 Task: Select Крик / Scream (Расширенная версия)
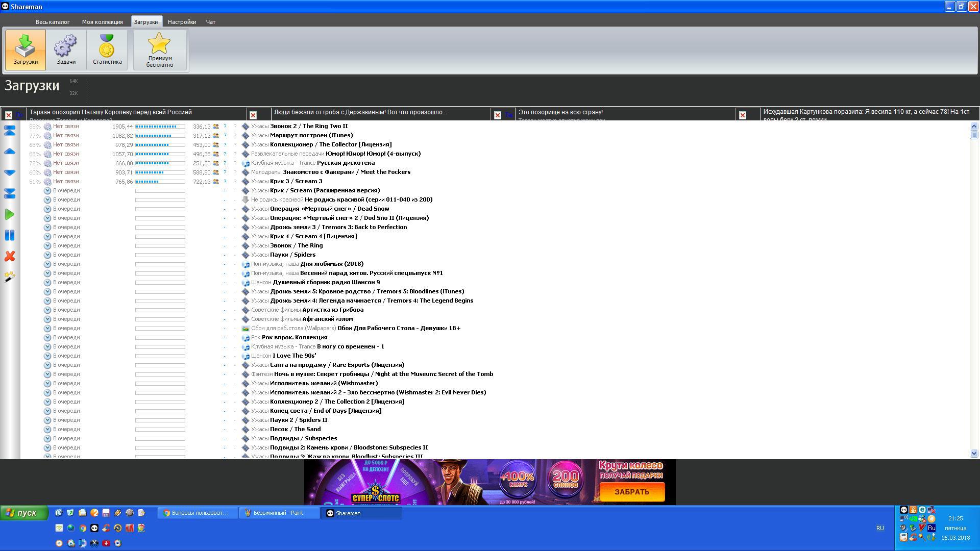click(x=325, y=190)
